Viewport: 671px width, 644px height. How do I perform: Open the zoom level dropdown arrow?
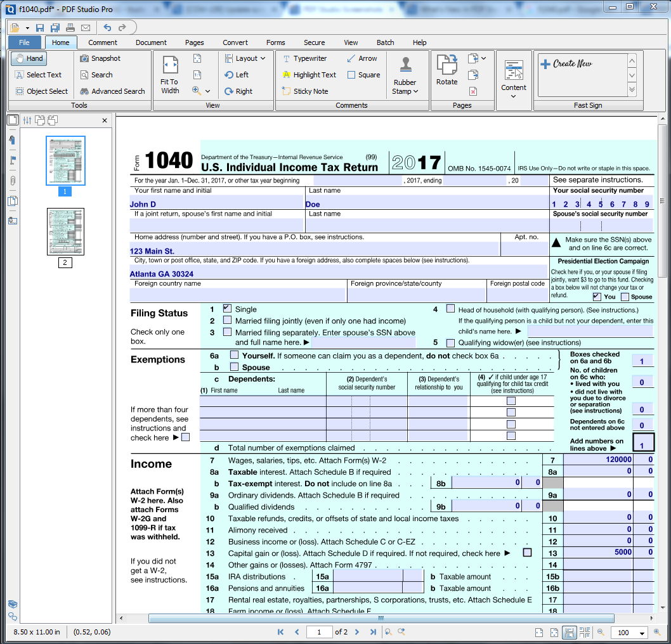pos(642,633)
